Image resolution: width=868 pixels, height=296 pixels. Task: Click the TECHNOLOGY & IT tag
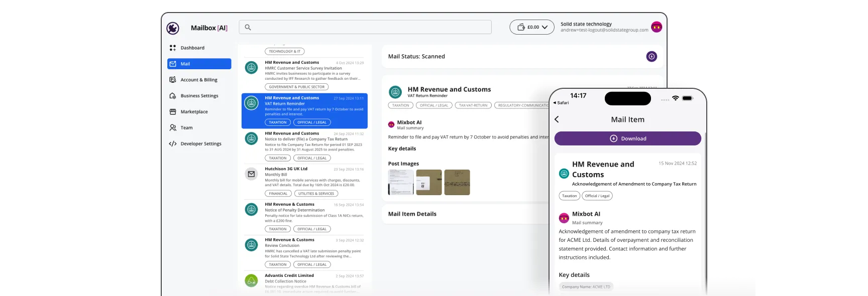[285, 51]
